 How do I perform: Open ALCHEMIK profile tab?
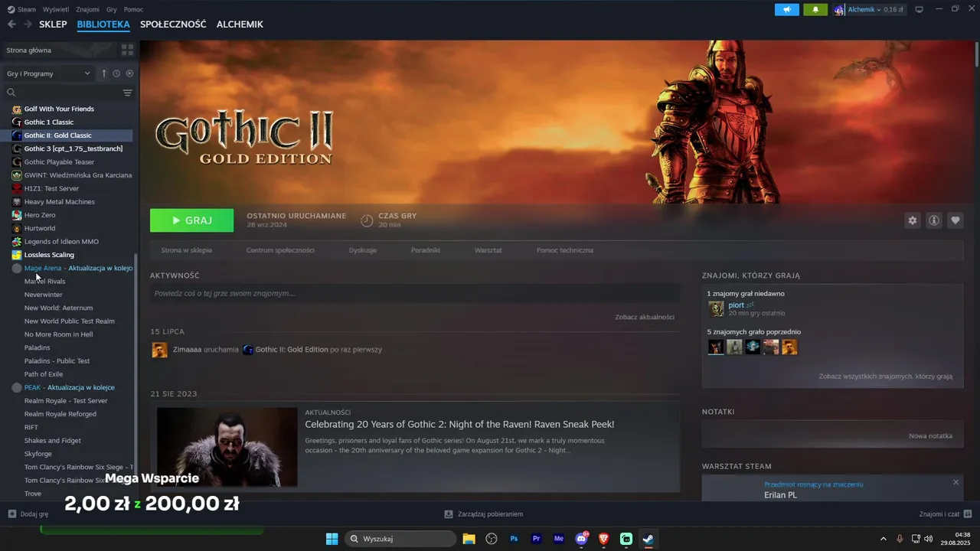240,24
